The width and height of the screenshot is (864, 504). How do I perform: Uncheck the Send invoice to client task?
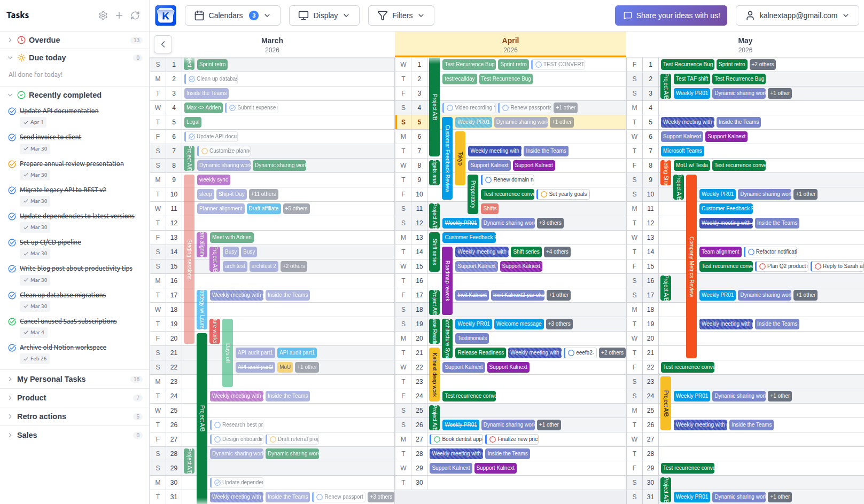point(12,137)
